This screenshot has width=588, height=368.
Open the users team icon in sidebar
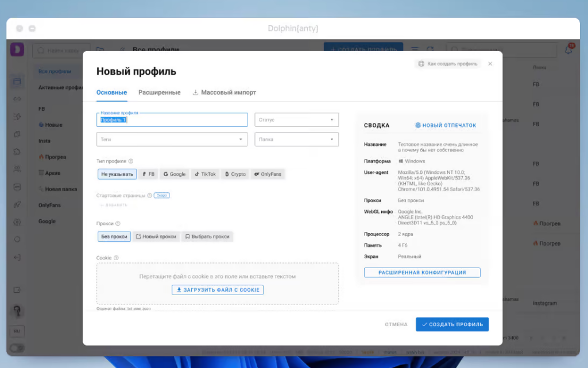[x=17, y=169]
